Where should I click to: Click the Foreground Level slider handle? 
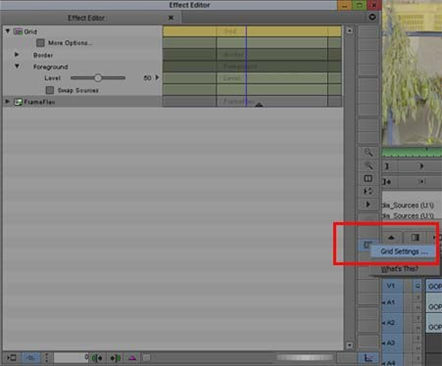97,78
